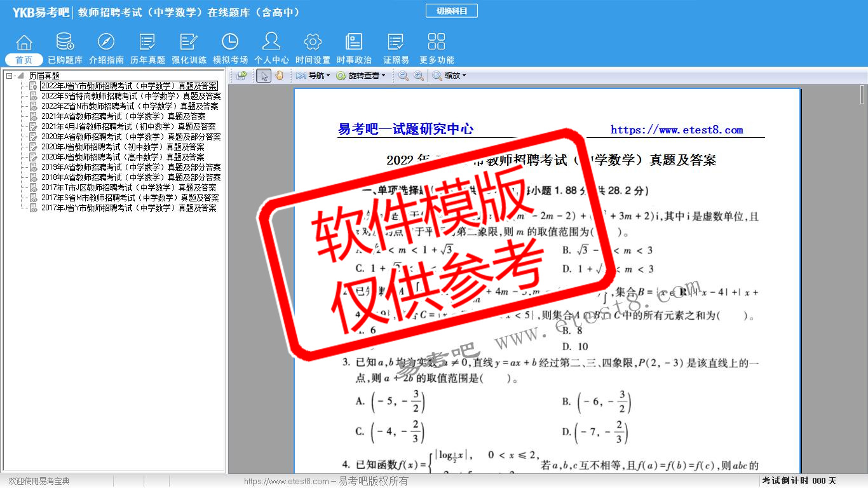
Task: Open the 缩放 zoom dropdown
Action: click(450, 76)
